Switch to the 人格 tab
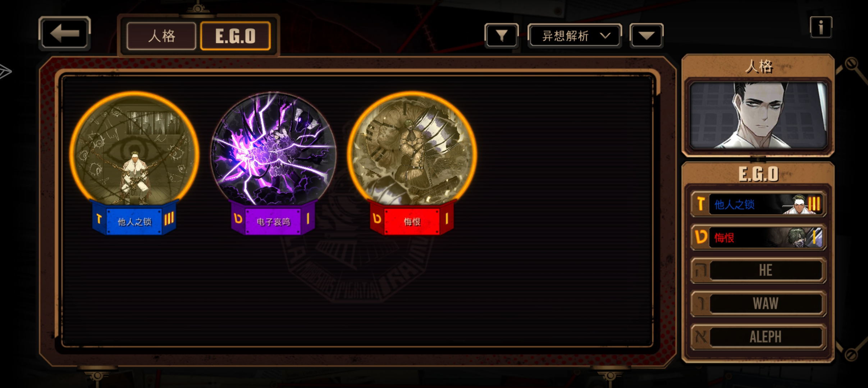This screenshot has height=388, width=868. (161, 36)
